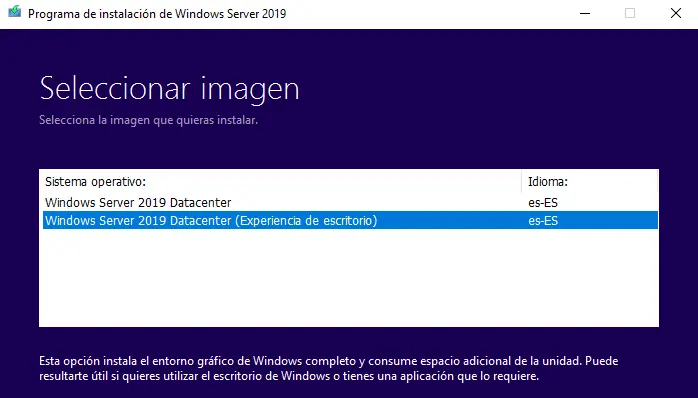
Task: Click the subtitle Selecciona la imagen que quieras instalar
Action: (x=148, y=120)
